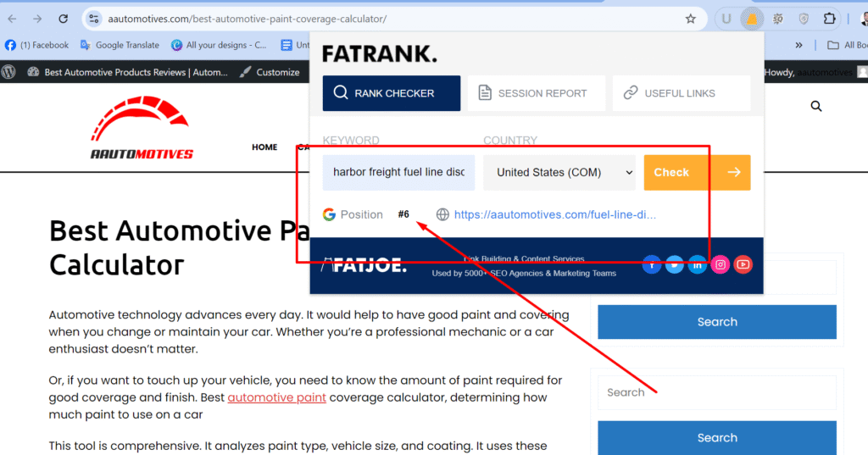
Task: Open the FatRank orange extension icon
Action: (x=752, y=19)
